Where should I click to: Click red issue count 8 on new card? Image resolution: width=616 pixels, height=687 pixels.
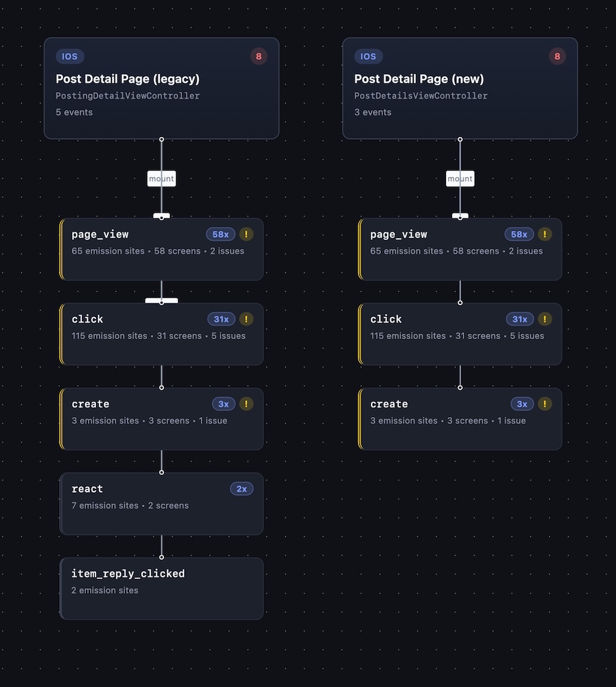tap(557, 56)
